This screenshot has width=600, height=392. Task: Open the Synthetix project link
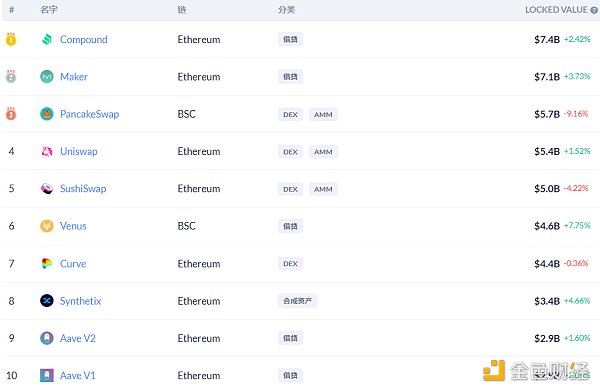point(80,301)
